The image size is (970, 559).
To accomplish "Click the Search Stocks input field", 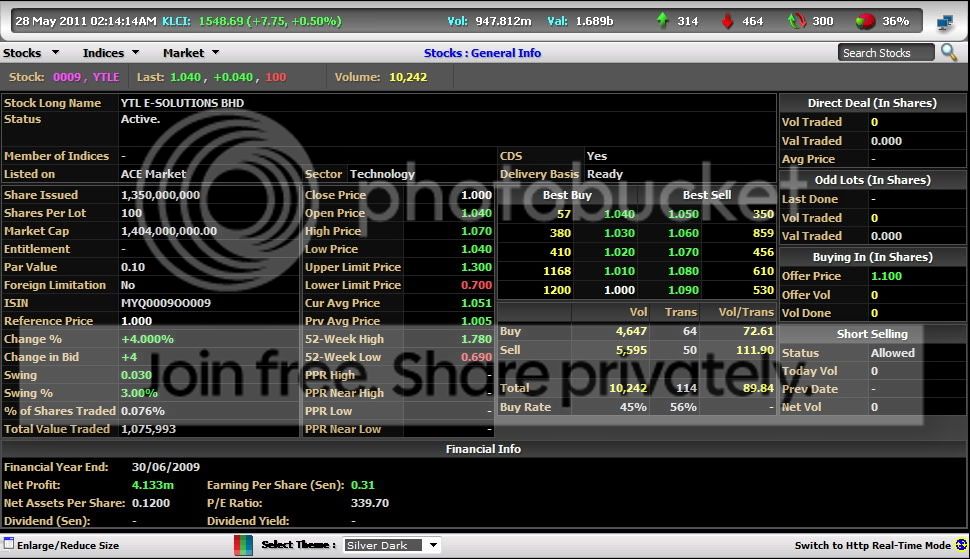I will tap(886, 53).
